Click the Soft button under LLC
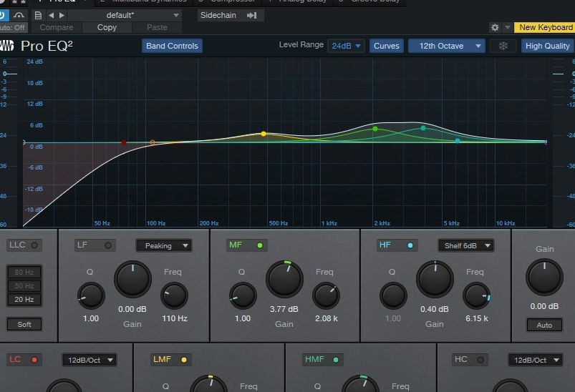Screen dimensions: 575x392 click(x=24, y=324)
